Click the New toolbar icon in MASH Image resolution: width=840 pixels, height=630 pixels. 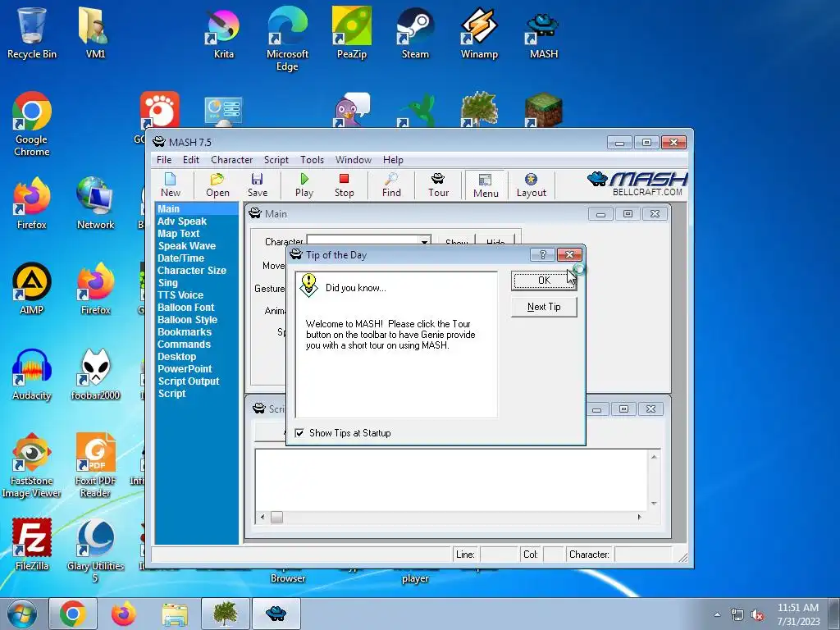171,185
